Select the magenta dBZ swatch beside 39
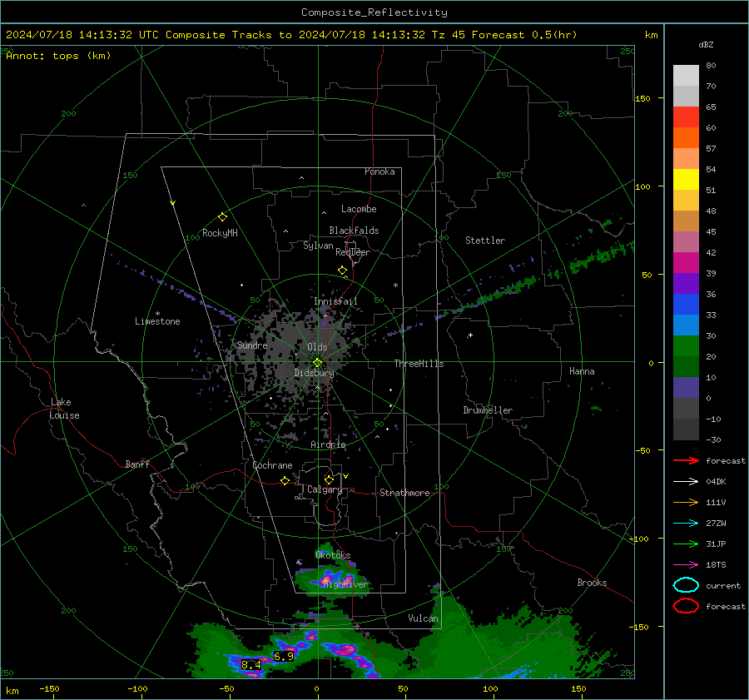The width and height of the screenshot is (749, 700). [x=686, y=263]
